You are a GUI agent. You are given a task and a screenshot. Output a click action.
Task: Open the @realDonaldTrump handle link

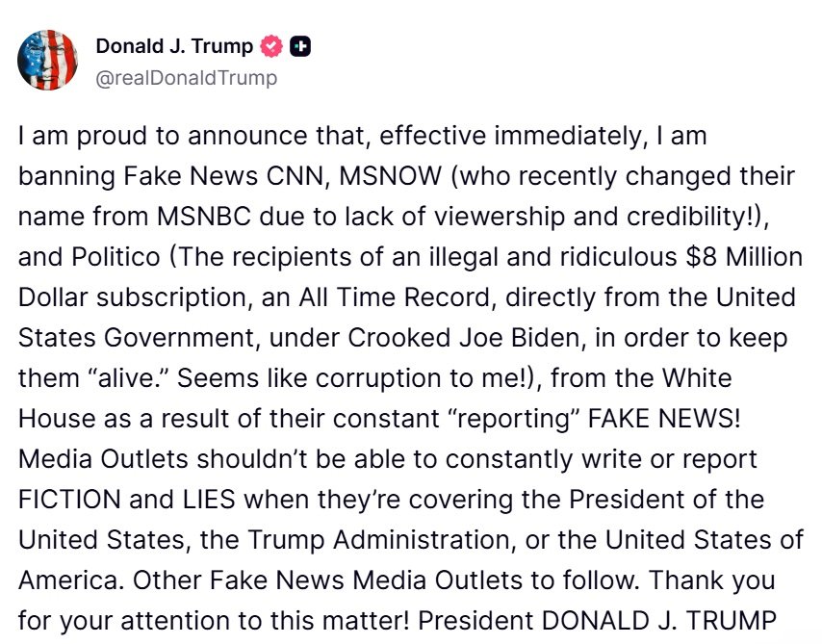point(186,78)
